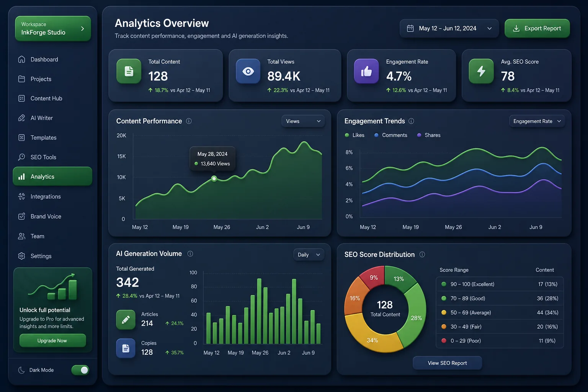Toggle the Likes series in legend
The width and height of the screenshot is (588, 392).
click(354, 135)
